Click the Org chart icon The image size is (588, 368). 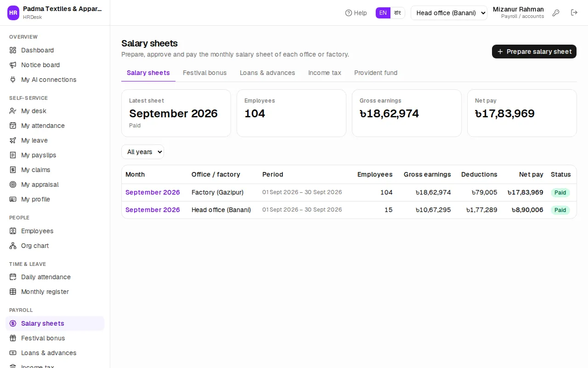(13, 246)
